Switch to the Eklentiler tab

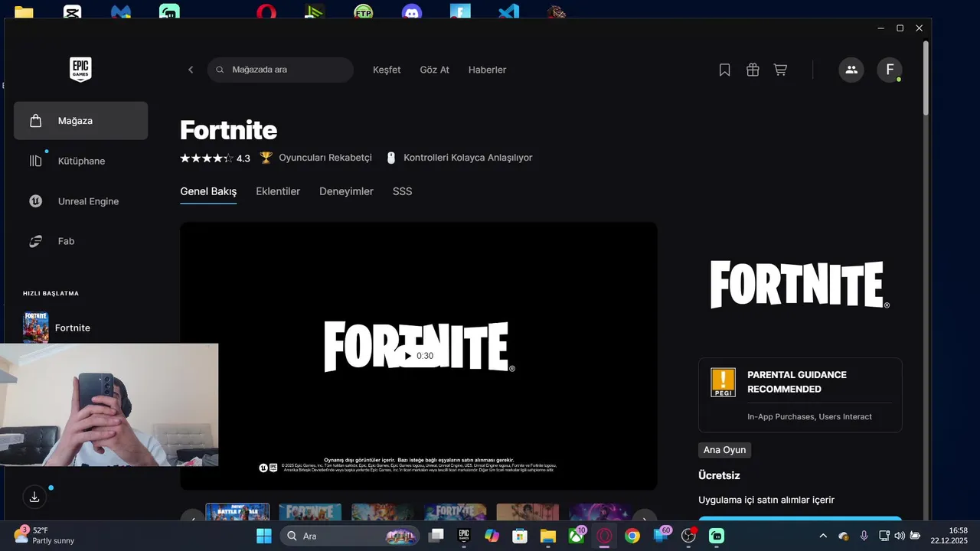pyautogui.click(x=278, y=191)
